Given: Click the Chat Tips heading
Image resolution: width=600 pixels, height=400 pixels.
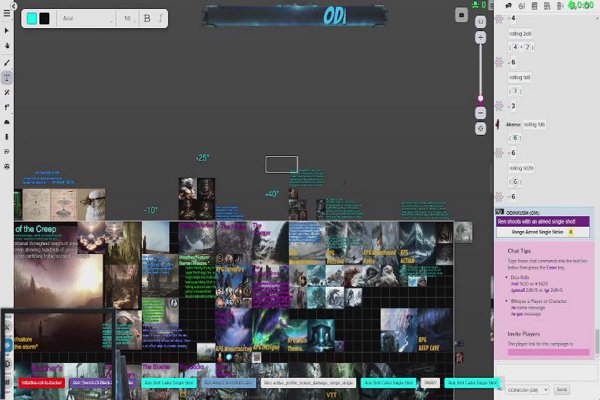Looking at the screenshot, I should click(x=519, y=251).
